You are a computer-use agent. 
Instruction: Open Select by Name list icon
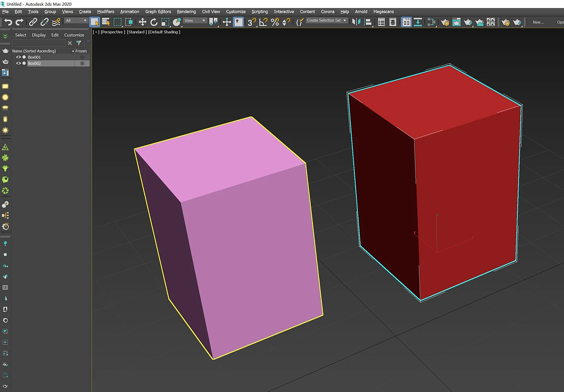106,22
